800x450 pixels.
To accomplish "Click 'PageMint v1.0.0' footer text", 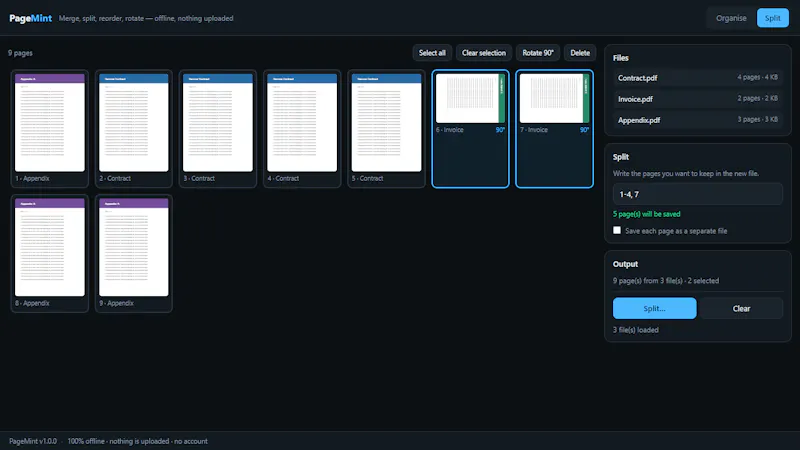I will (33, 441).
